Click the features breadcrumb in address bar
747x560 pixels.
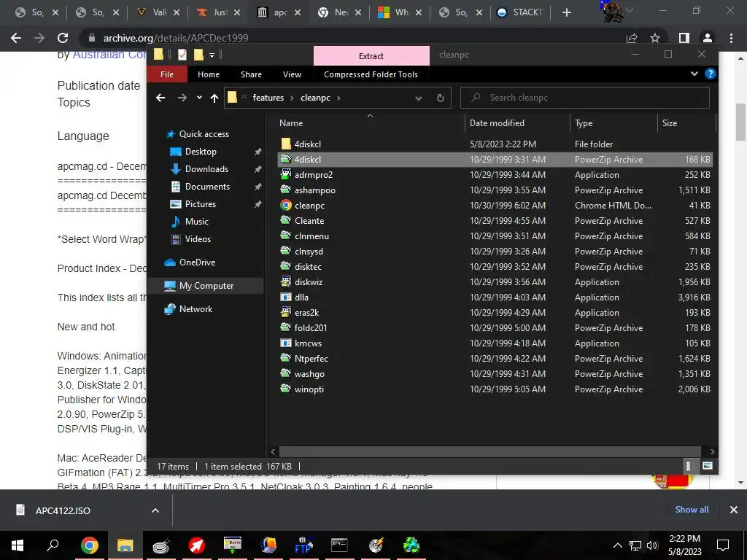(x=268, y=98)
